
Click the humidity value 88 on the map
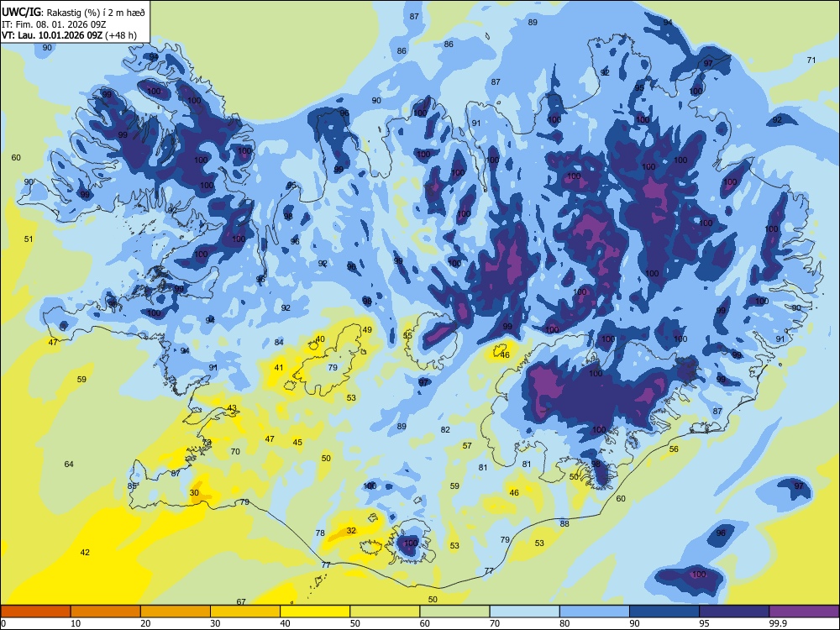(x=564, y=523)
